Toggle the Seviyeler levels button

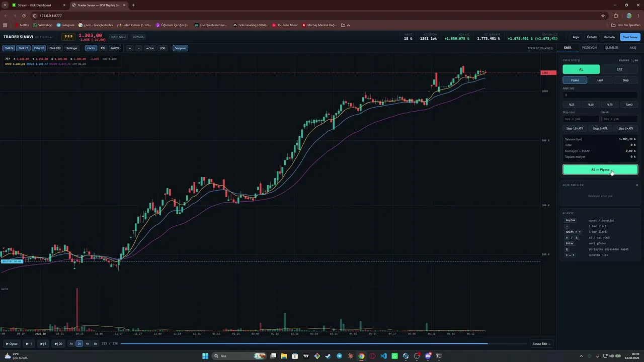(180, 48)
